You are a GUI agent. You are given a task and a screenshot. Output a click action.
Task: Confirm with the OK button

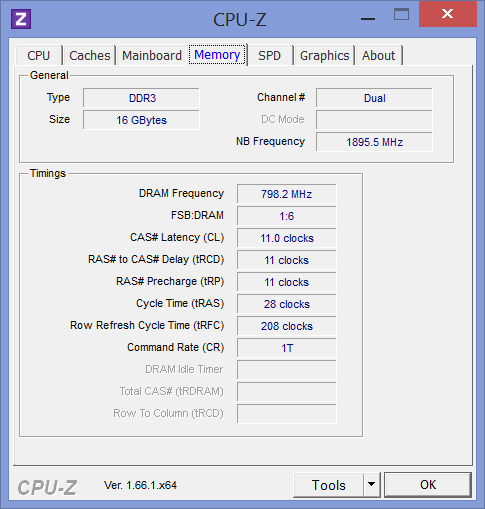click(428, 485)
